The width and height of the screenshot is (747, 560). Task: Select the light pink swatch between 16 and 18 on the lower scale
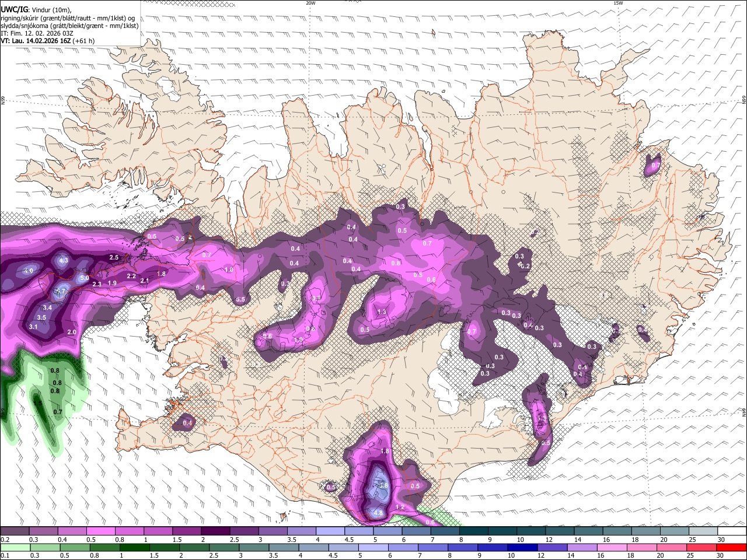pyautogui.click(x=612, y=547)
